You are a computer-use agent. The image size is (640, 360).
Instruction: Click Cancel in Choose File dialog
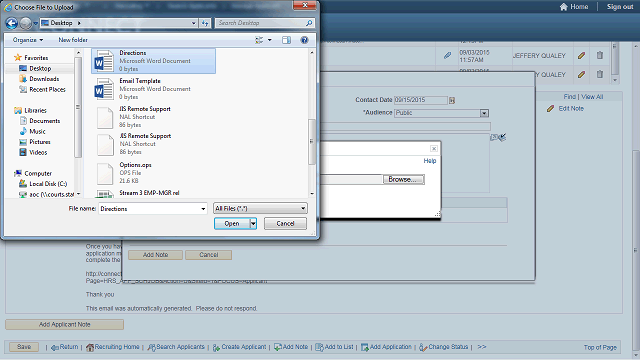point(285,224)
